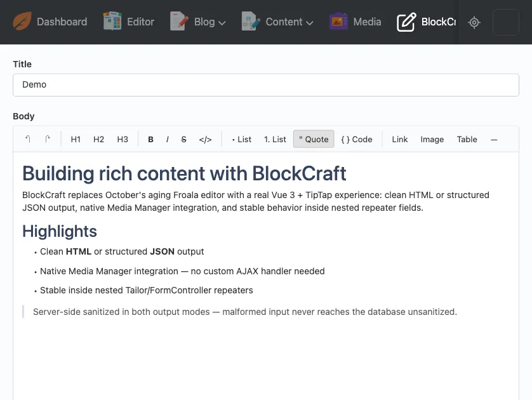Screen dimensions: 532x400
Task: Click the "Title" field label
Action: pos(22,64)
